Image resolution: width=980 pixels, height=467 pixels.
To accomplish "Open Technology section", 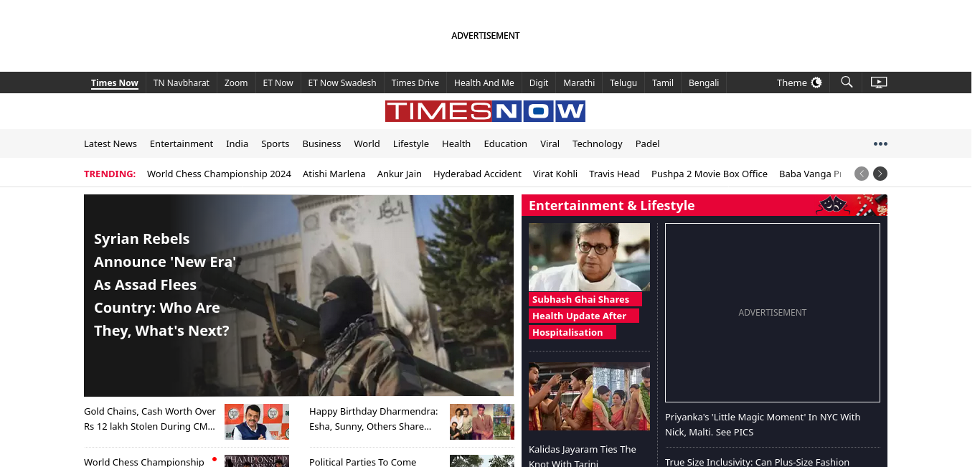I will [598, 143].
